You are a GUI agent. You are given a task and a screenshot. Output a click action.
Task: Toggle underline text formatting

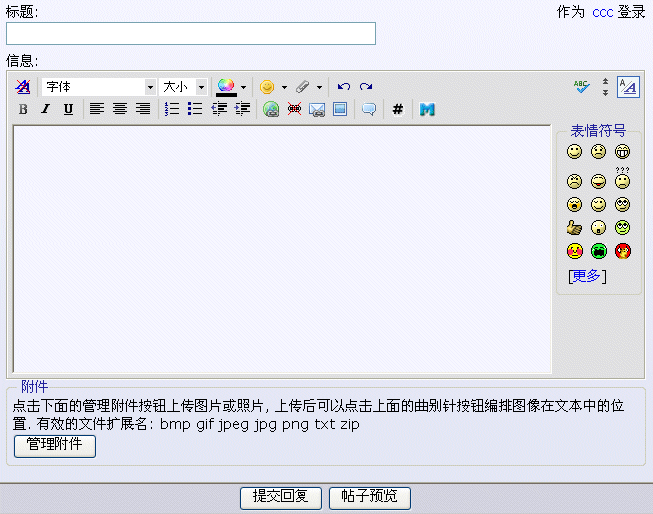pyautogui.click(x=68, y=109)
